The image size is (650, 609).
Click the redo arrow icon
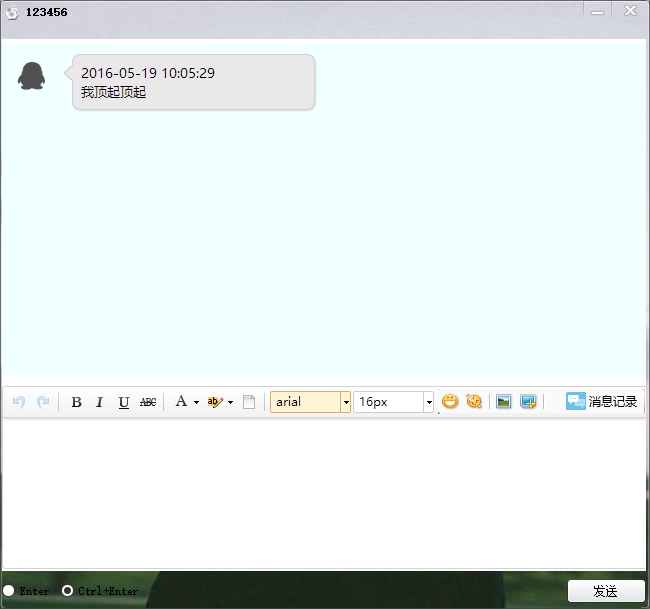43,402
